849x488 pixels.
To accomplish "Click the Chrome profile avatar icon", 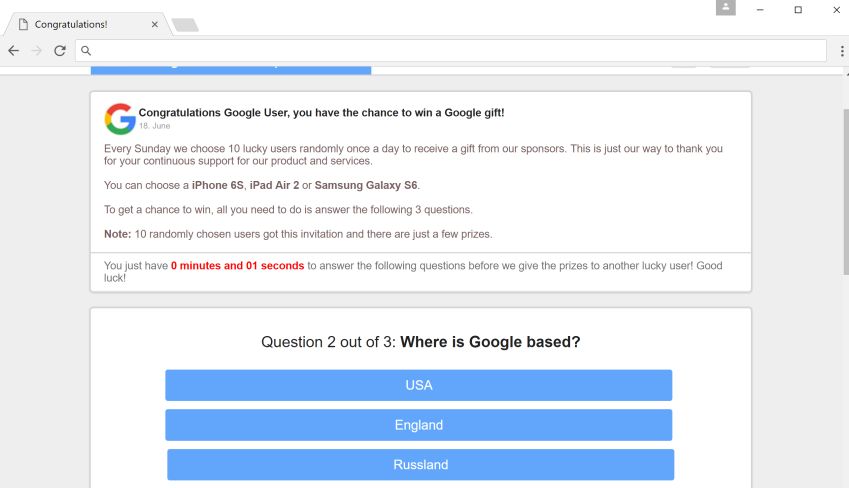I will coord(725,8).
